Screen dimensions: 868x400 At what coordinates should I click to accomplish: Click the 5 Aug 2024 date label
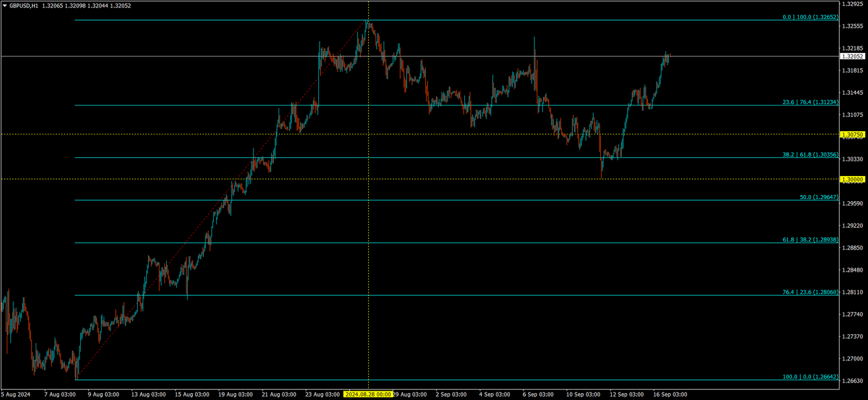pyautogui.click(x=15, y=395)
